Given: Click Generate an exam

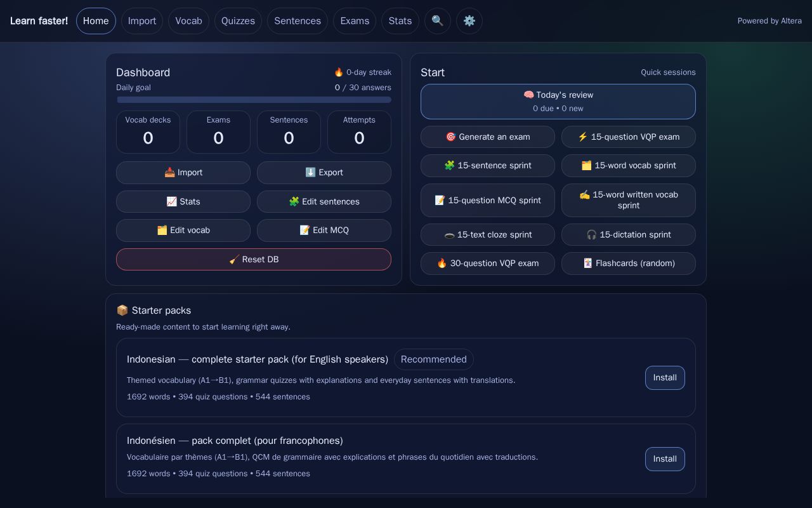Looking at the screenshot, I should 488,137.
